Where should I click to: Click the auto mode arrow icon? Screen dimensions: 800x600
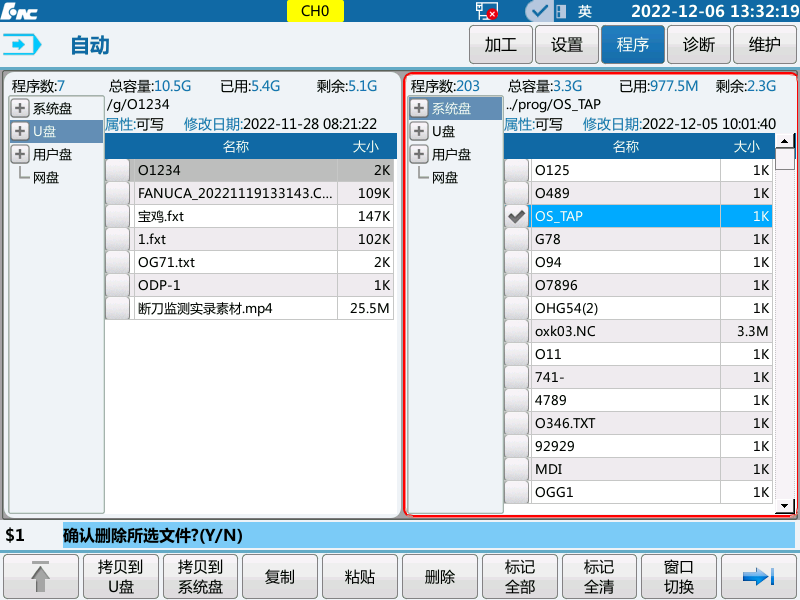pos(24,45)
